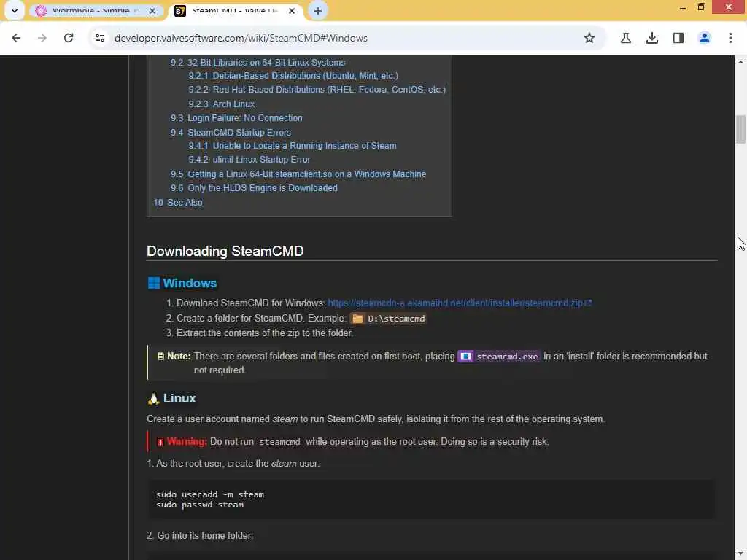Click the Linux subheading text
Image resolution: width=747 pixels, height=560 pixels.
(179, 399)
